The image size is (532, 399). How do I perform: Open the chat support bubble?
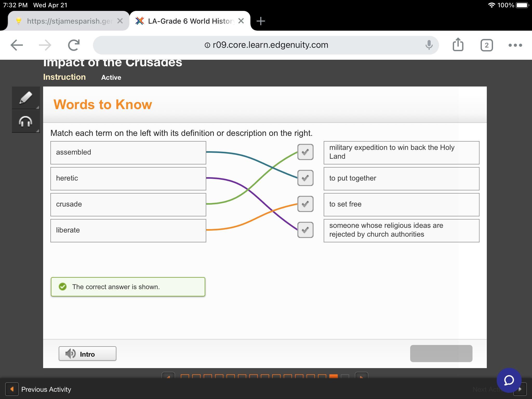[509, 380]
